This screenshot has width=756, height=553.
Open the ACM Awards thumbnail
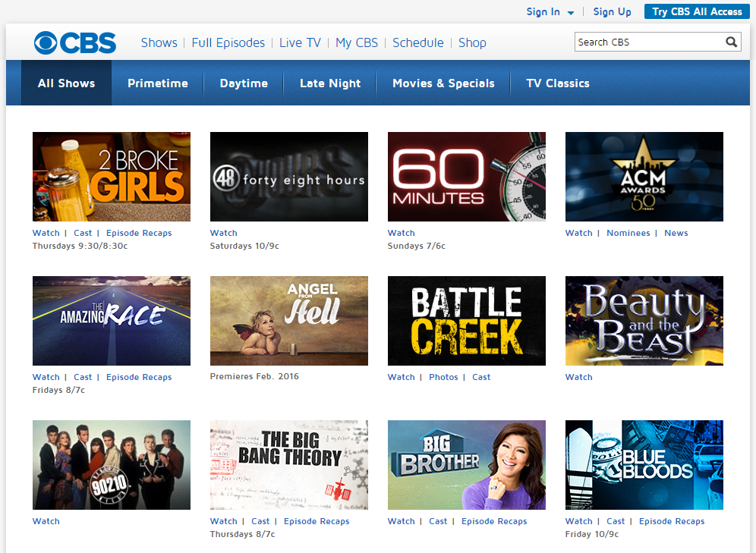click(644, 177)
